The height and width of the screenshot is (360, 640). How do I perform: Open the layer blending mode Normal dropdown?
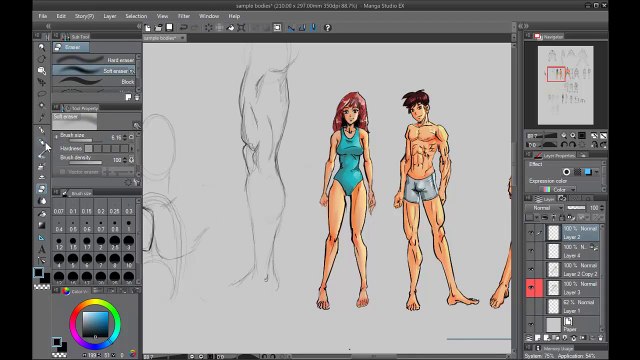(544, 208)
